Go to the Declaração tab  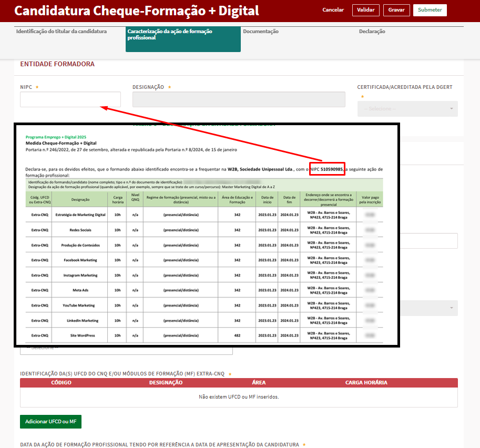pos(372,32)
